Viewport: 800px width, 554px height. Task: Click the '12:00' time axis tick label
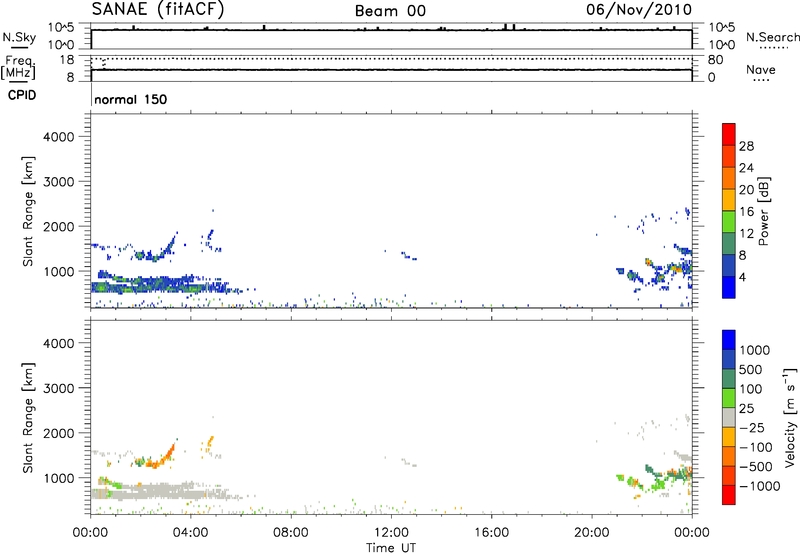391,533
